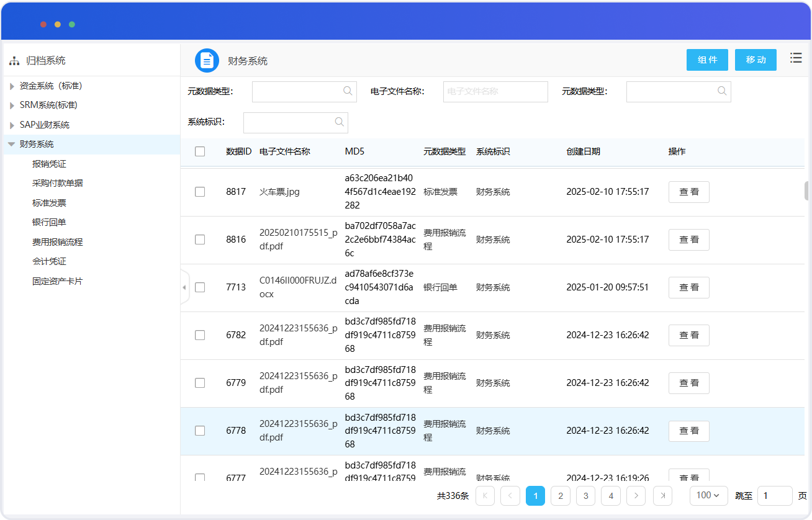Click the 归档系统 hierarchy icon

pyautogui.click(x=14, y=61)
